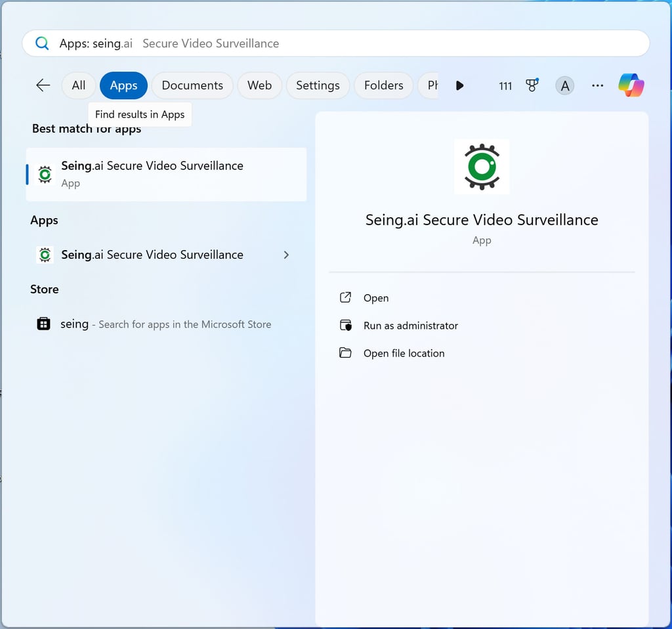Open the account avatar A
The height and width of the screenshot is (629, 672).
point(565,86)
